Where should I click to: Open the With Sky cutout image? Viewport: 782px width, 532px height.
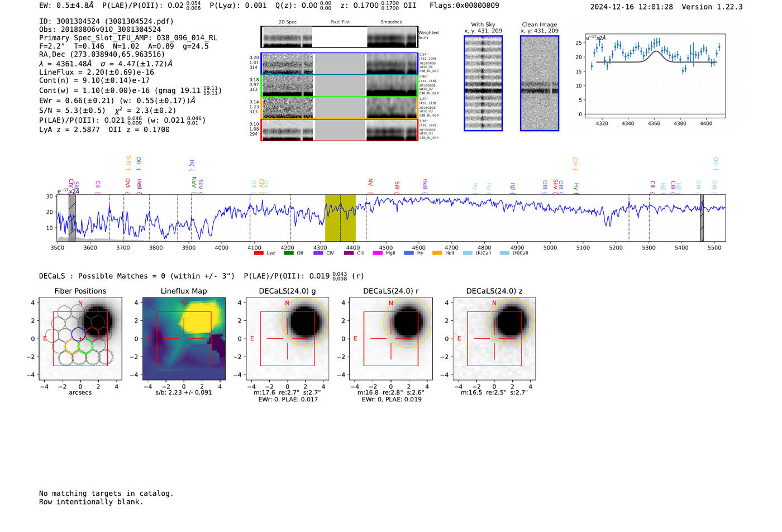click(483, 83)
